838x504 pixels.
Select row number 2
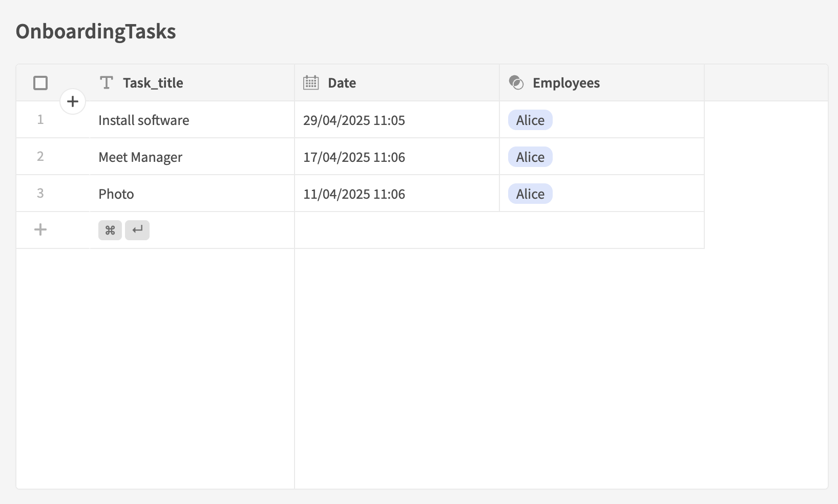(x=40, y=157)
